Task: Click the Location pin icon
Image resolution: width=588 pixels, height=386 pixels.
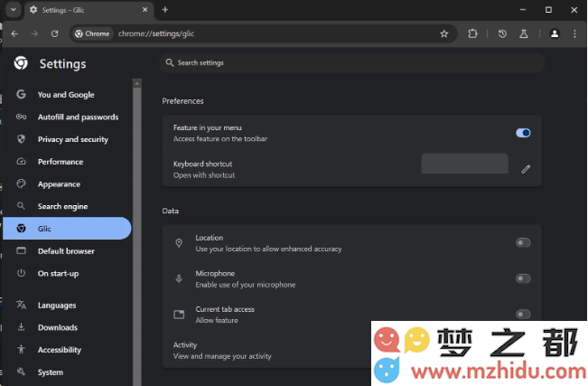Action: coord(179,243)
